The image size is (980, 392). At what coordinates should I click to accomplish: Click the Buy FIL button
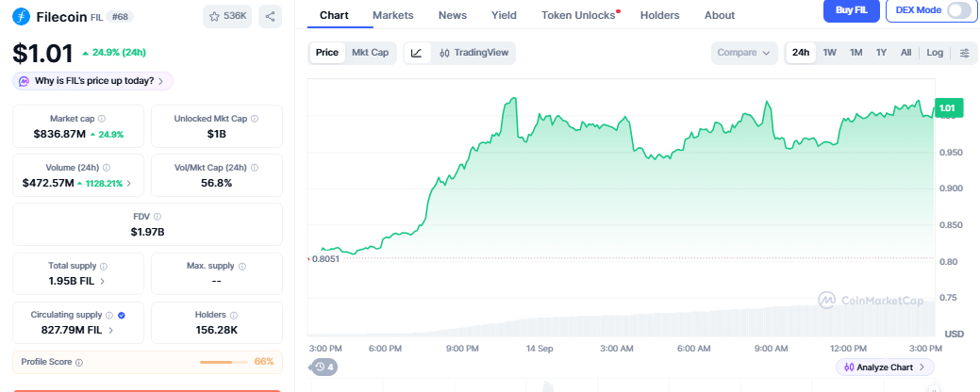[851, 10]
